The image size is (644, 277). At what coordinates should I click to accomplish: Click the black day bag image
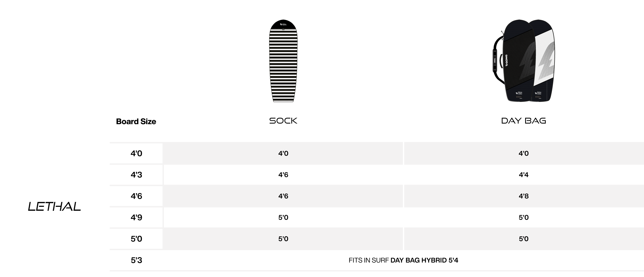[x=524, y=61]
